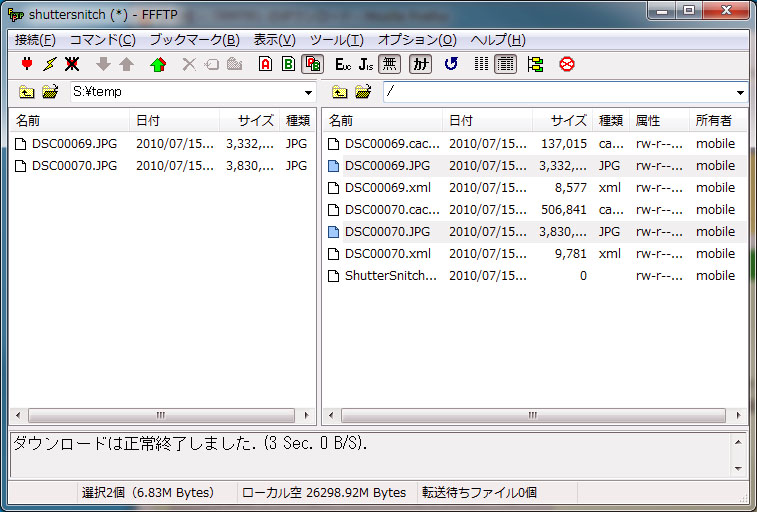The height and width of the screenshot is (512, 757).
Task: Click remote pane scroll-right arrow
Action: (x=738, y=415)
